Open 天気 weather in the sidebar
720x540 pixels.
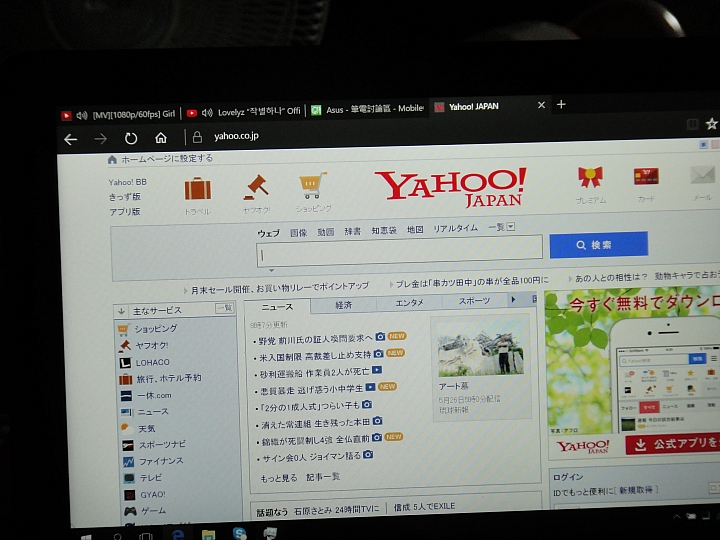tap(147, 428)
